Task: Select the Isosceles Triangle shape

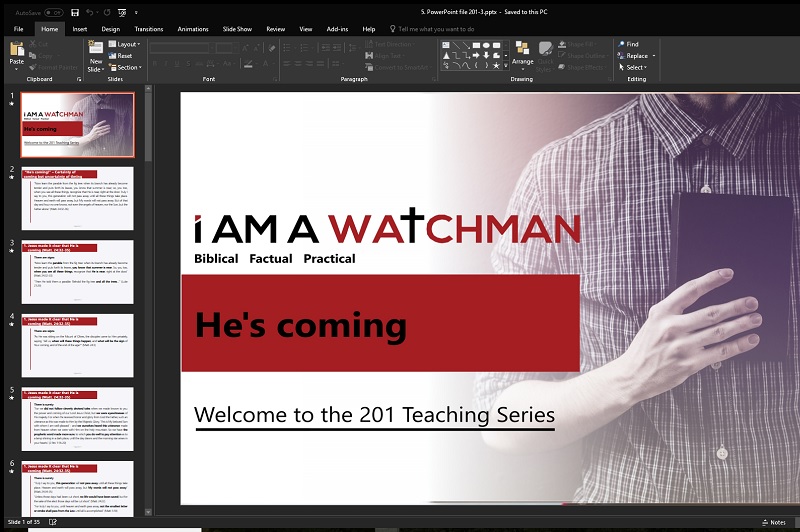Action: pyautogui.click(x=446, y=55)
